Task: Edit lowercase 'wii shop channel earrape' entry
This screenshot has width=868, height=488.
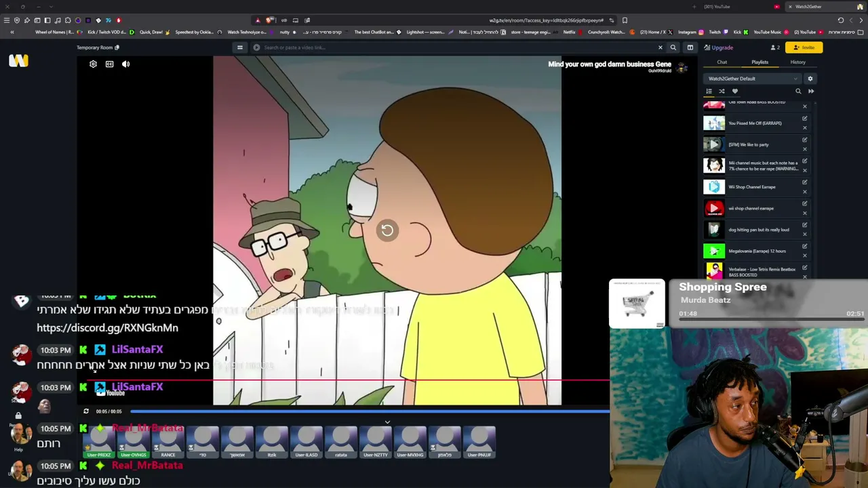Action: (805, 204)
